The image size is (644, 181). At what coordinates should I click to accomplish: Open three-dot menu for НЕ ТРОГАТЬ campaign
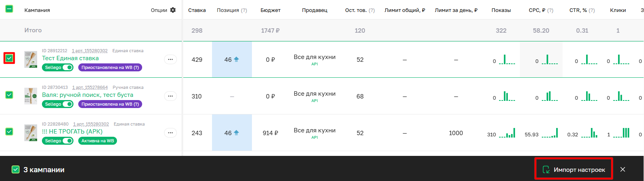(x=170, y=133)
